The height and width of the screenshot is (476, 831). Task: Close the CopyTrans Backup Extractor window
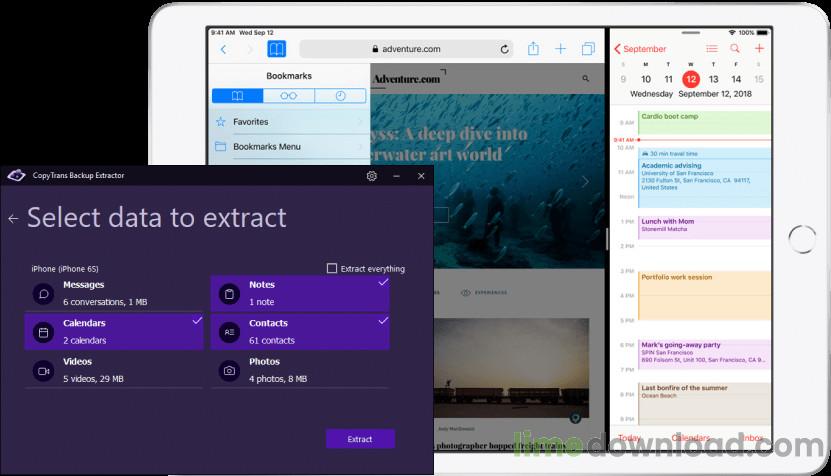point(421,176)
